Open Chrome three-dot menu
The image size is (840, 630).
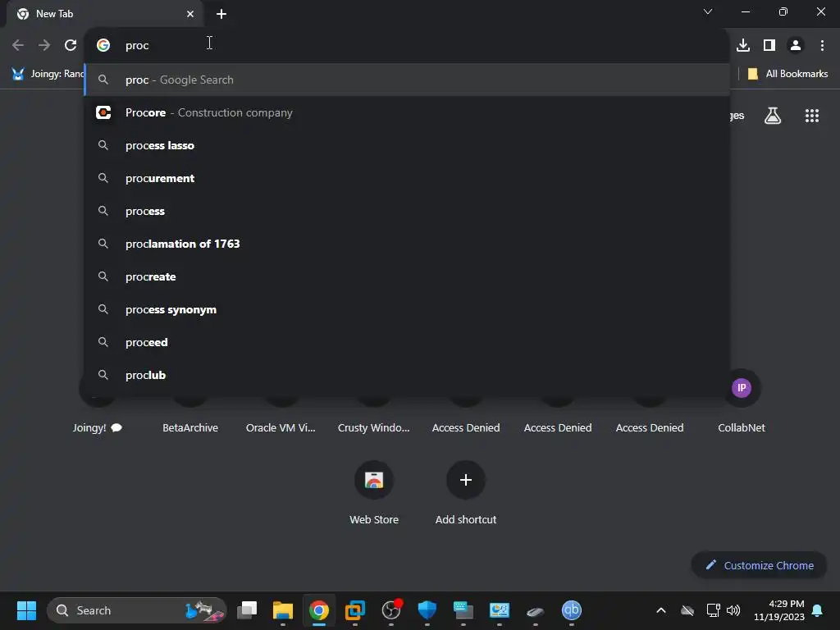pos(822,45)
